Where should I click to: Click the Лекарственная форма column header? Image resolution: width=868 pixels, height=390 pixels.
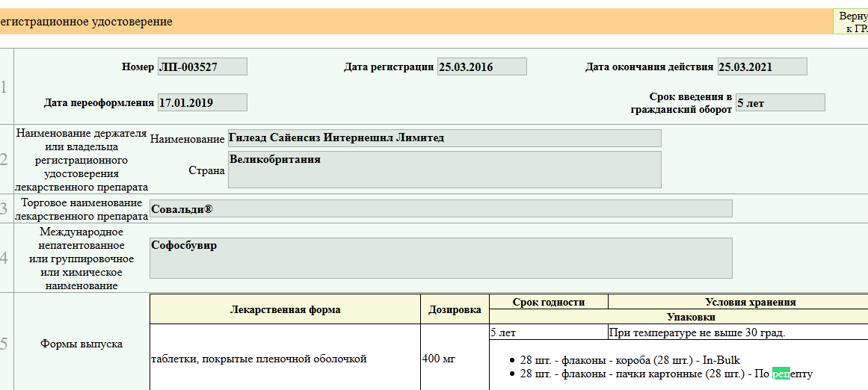pos(286,309)
